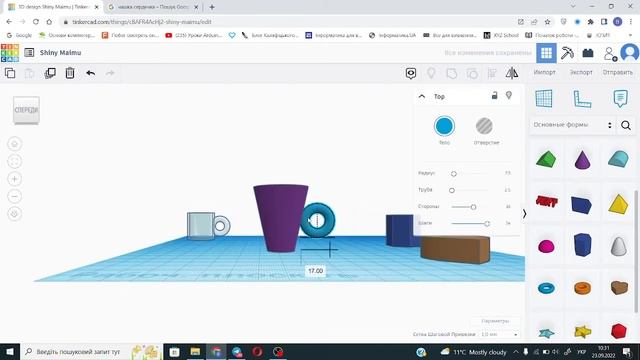Edit the 17.00 dimension value
The height and width of the screenshot is (360, 640).
pyautogui.click(x=316, y=271)
